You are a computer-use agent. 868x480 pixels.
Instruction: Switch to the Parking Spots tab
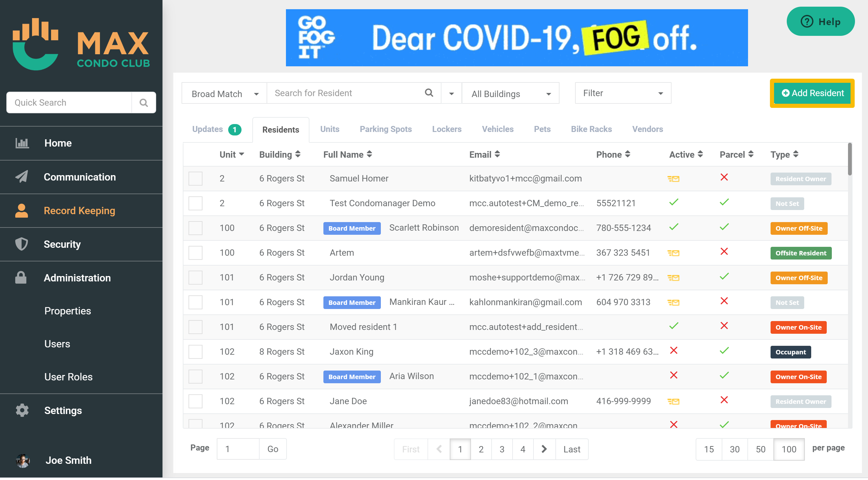pyautogui.click(x=386, y=129)
